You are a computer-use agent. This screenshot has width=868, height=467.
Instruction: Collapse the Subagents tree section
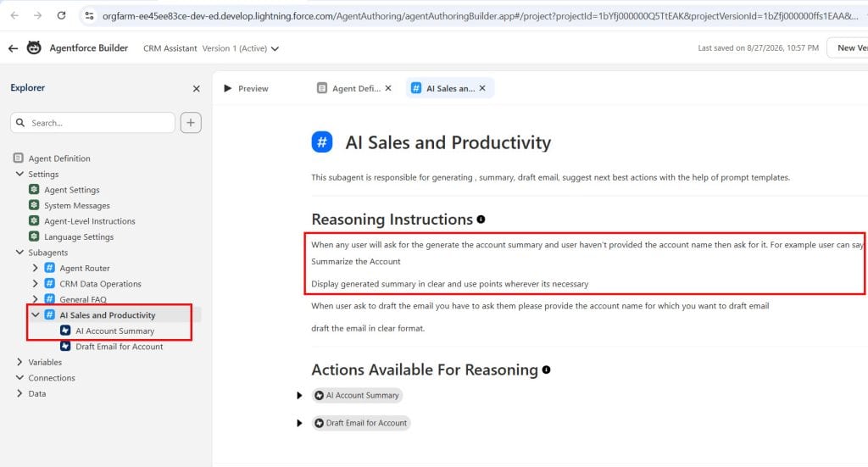(20, 253)
